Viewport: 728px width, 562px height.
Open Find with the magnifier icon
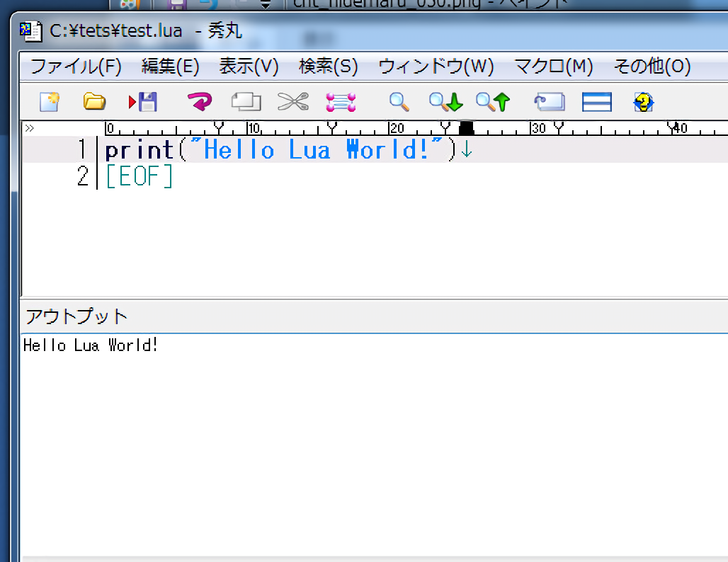399,102
